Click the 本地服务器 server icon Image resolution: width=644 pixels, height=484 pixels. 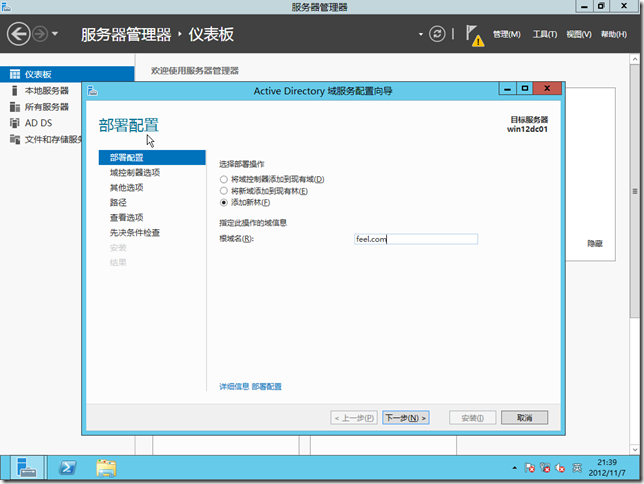click(15, 90)
